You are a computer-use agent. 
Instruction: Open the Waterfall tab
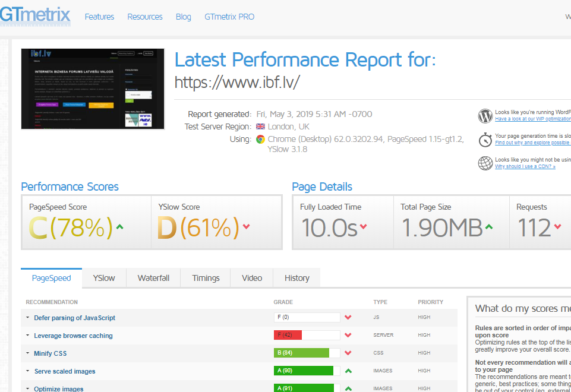coord(153,278)
